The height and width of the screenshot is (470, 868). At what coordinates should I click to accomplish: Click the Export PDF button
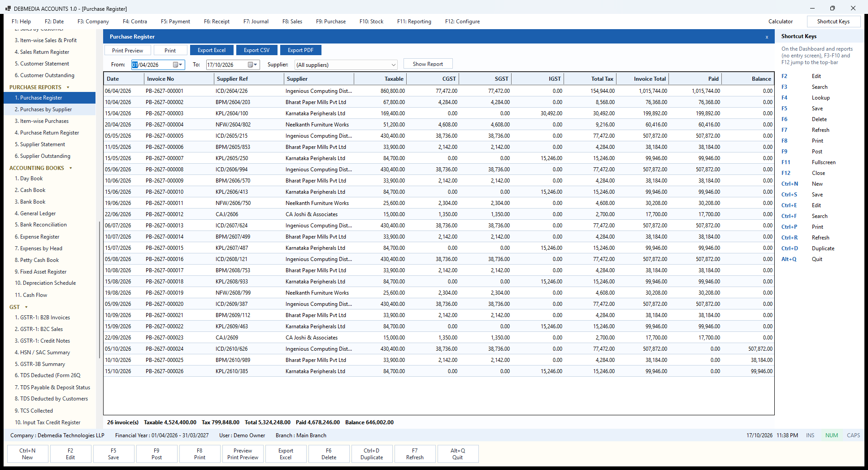pos(300,50)
